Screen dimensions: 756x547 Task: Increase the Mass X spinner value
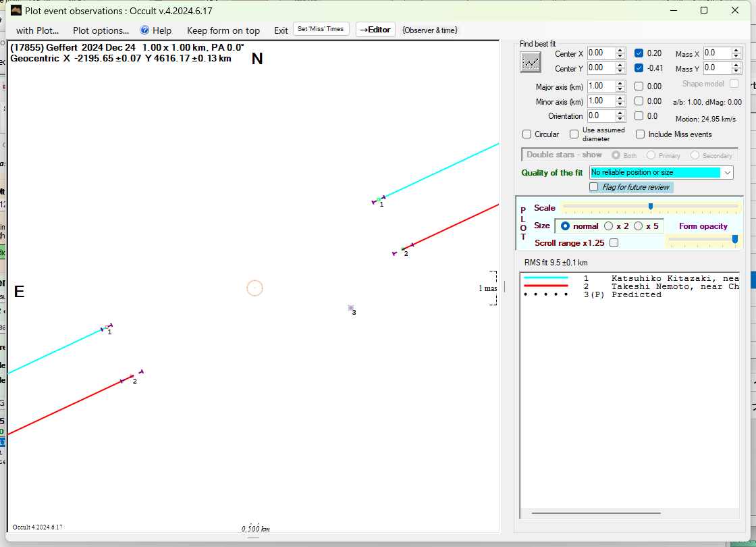pos(737,50)
